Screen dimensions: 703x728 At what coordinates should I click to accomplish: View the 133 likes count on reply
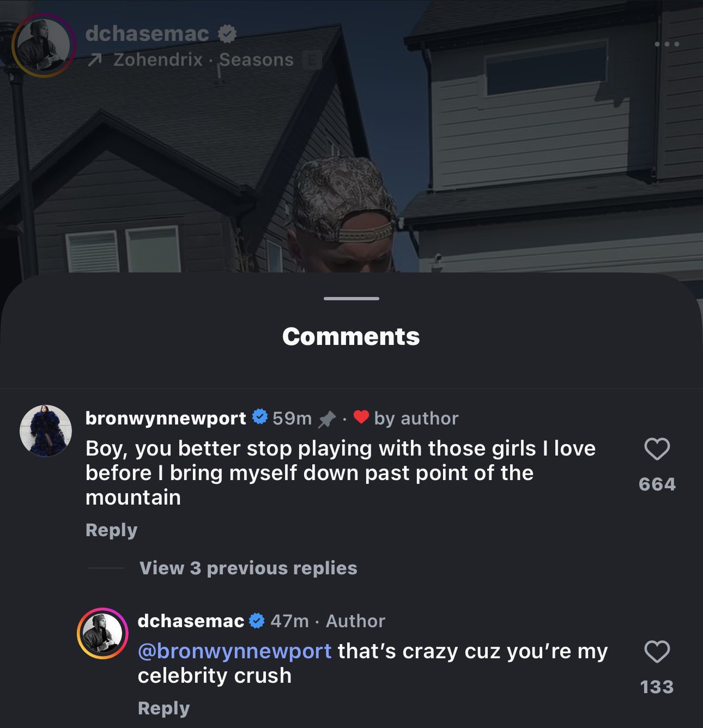tap(657, 687)
